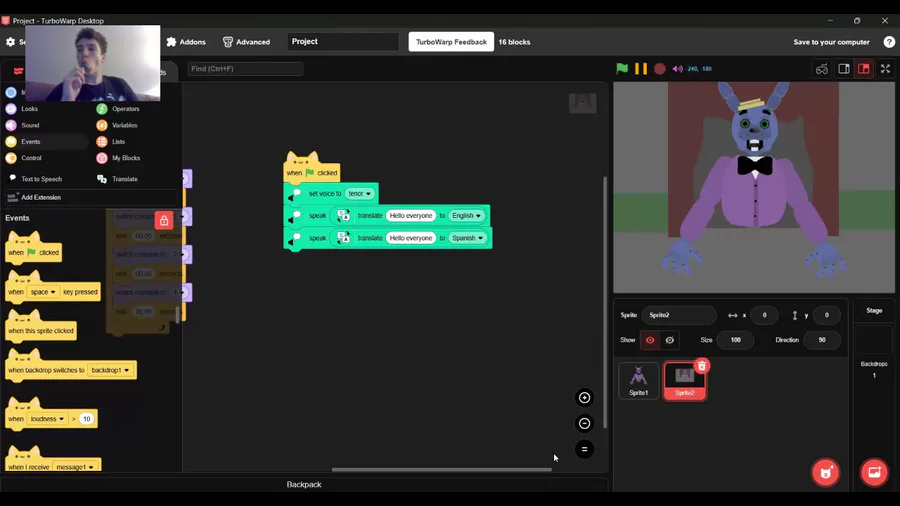Click Hello everyone text in English speak block
Image resolution: width=900 pixels, height=506 pixels.
tap(410, 216)
